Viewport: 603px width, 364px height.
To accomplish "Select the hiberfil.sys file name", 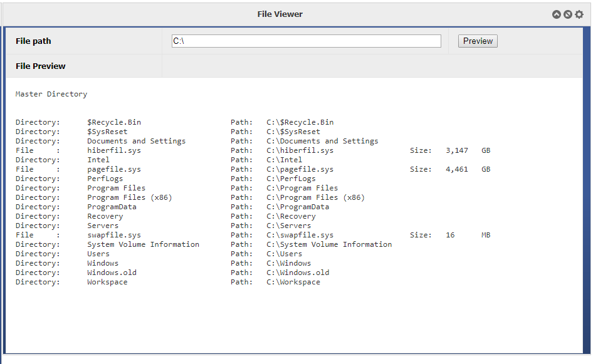I will pyautogui.click(x=114, y=150).
